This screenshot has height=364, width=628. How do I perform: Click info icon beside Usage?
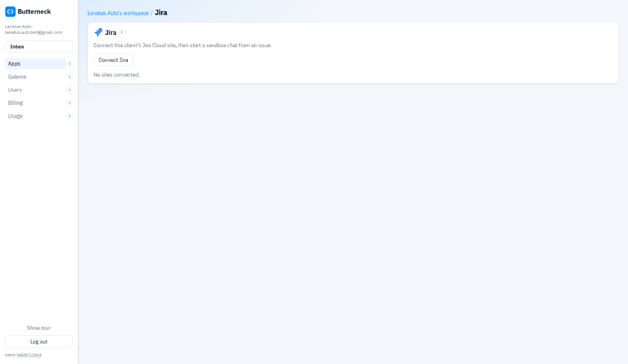pyautogui.click(x=70, y=116)
